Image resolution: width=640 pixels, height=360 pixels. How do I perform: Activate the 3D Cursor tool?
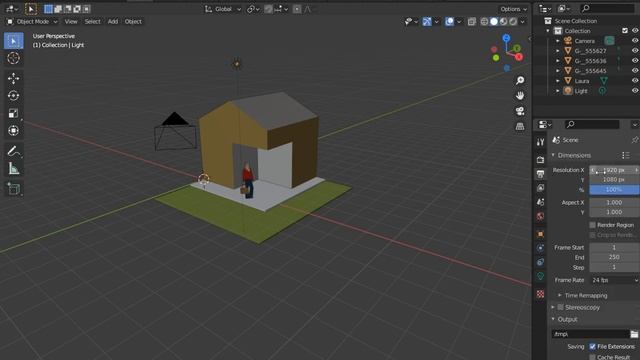pyautogui.click(x=13, y=58)
